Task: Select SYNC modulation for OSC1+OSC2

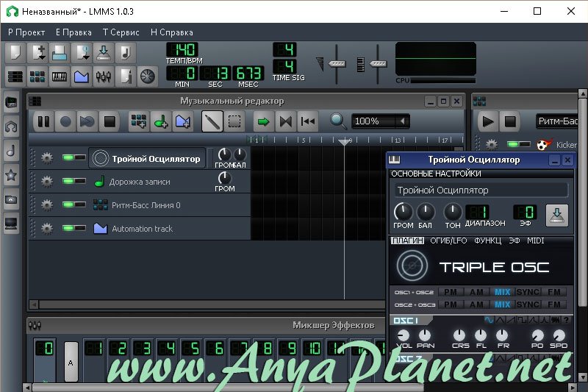Action: coord(528,292)
